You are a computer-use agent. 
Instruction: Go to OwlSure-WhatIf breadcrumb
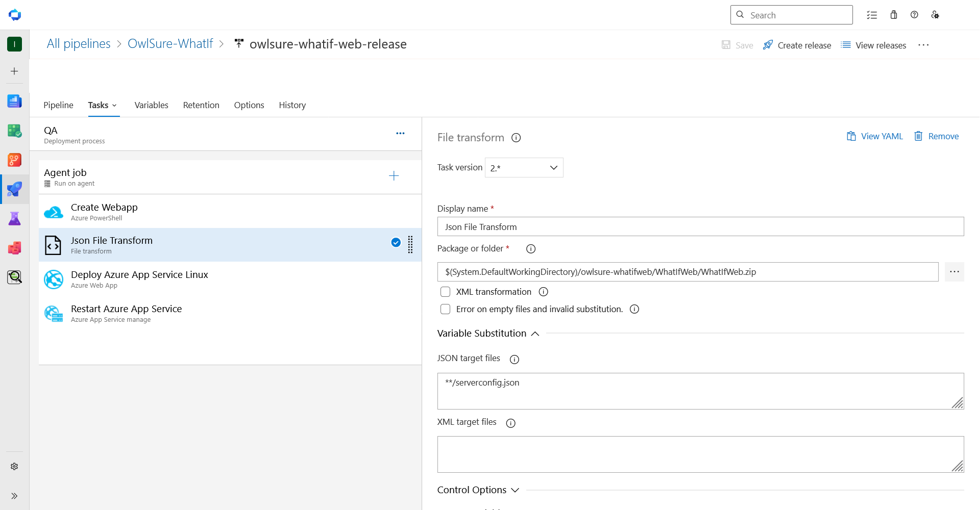pyautogui.click(x=170, y=44)
